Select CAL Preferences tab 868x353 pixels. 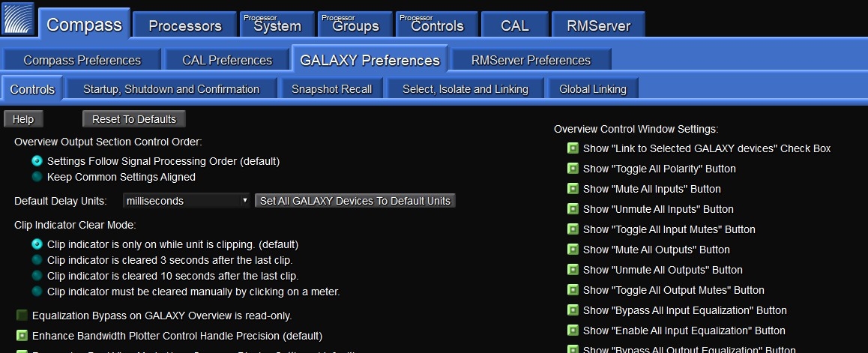tap(227, 60)
